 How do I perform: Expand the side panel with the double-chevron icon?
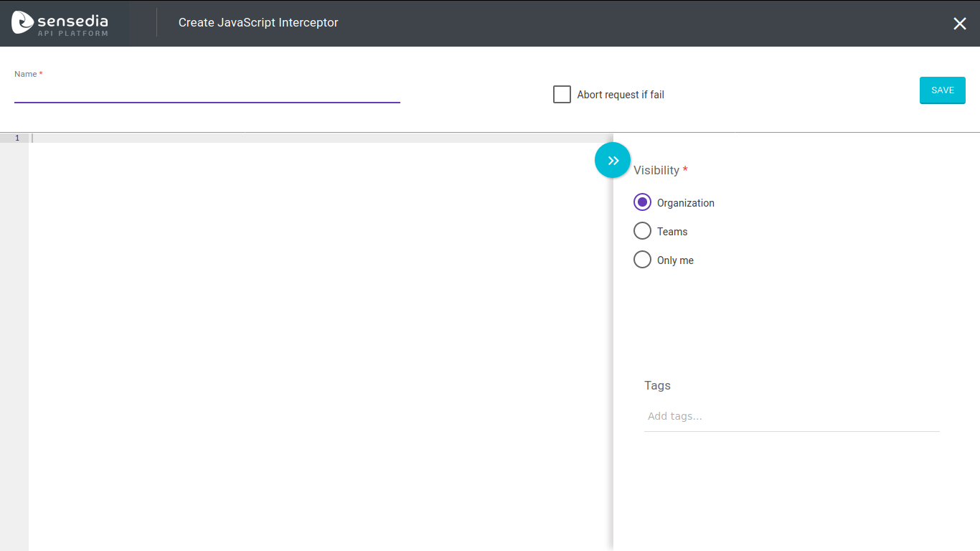(x=612, y=159)
